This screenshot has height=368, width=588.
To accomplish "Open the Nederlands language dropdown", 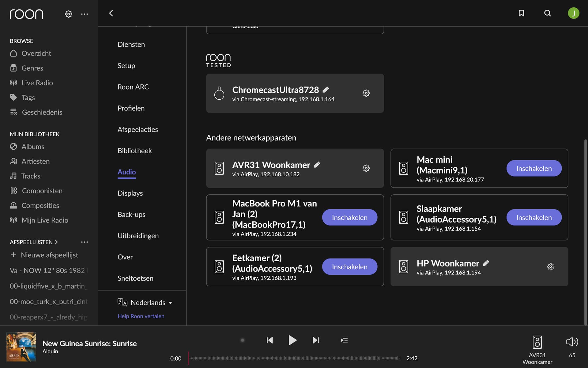I will (145, 303).
